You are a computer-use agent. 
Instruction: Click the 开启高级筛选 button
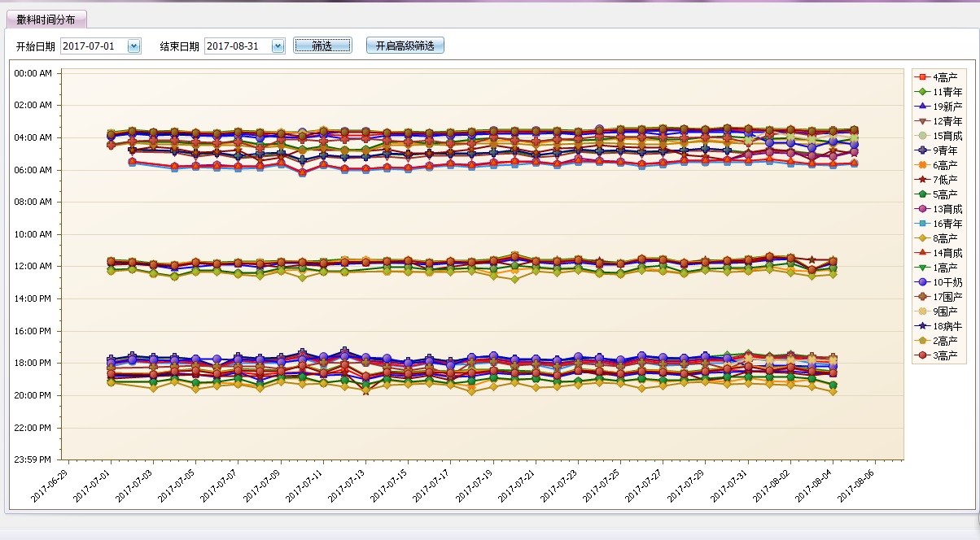[405, 46]
